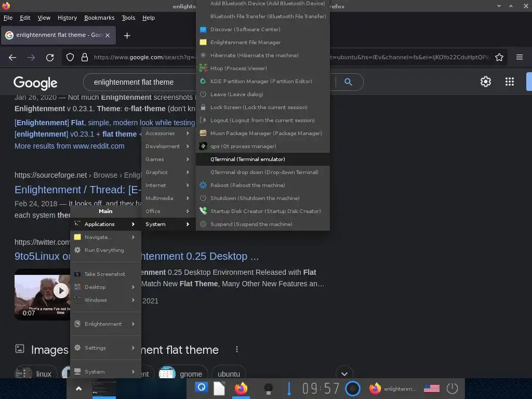Click Enlightenment File Manager folder icon
This screenshot has width=532, height=399.
point(203,43)
